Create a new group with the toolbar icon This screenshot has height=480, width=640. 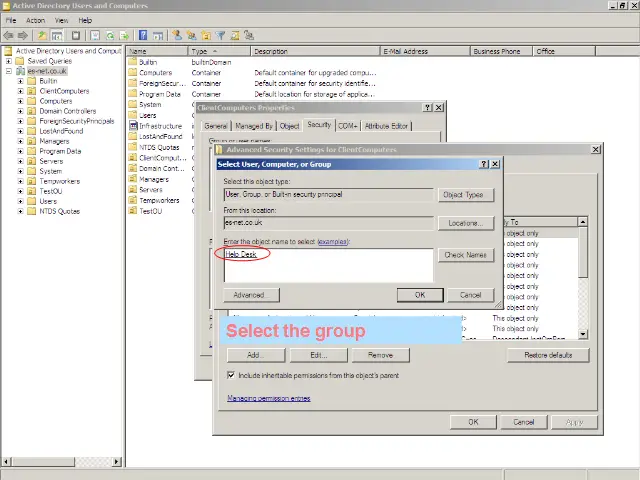point(191,36)
